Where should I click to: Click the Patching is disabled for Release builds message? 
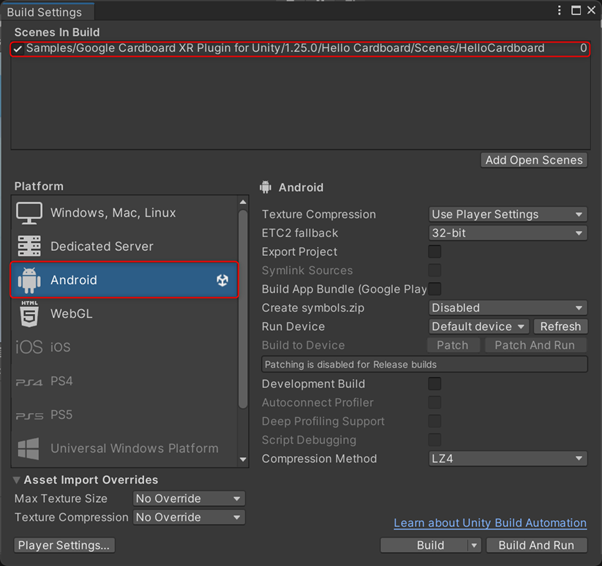coord(424,364)
